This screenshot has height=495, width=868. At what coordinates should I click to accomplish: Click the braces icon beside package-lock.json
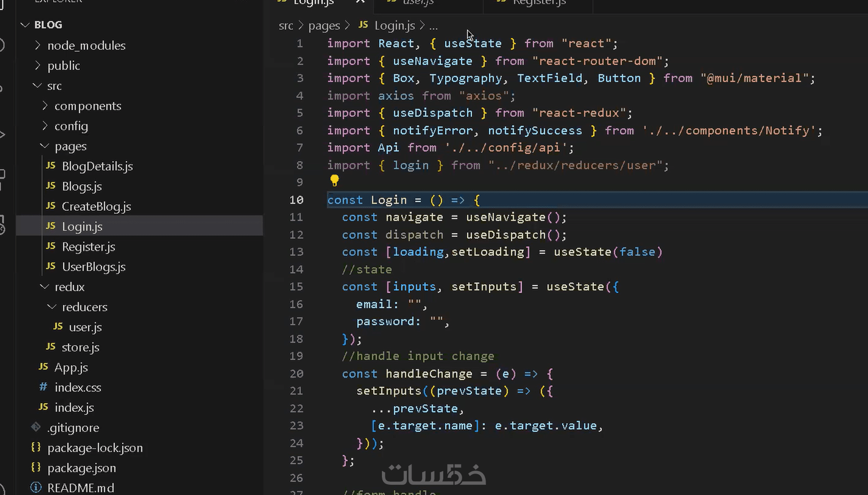[x=36, y=447]
